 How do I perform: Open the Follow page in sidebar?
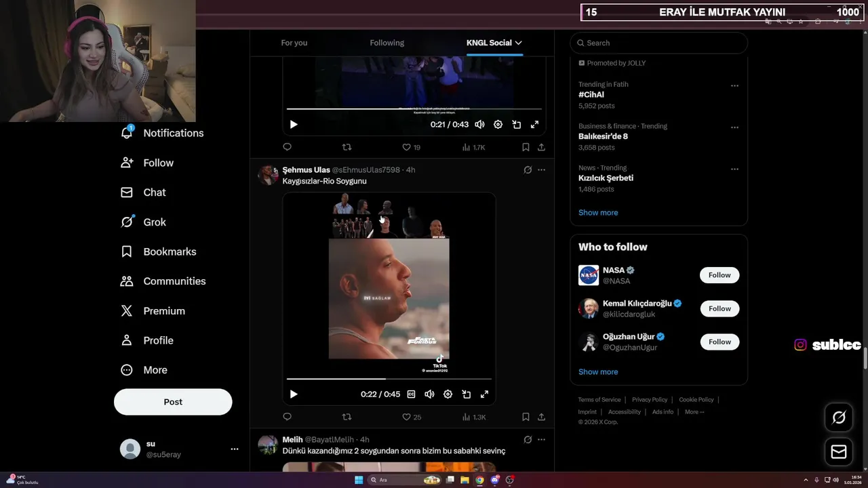tap(147, 163)
